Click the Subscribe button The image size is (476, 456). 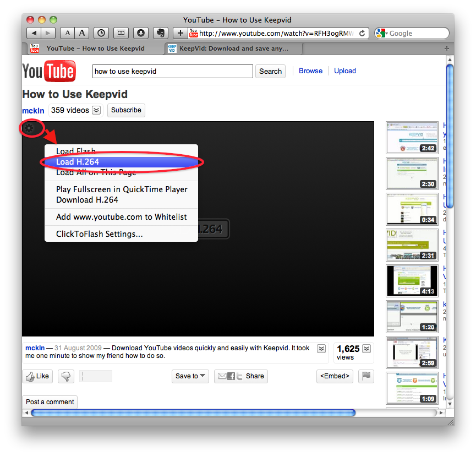click(126, 110)
